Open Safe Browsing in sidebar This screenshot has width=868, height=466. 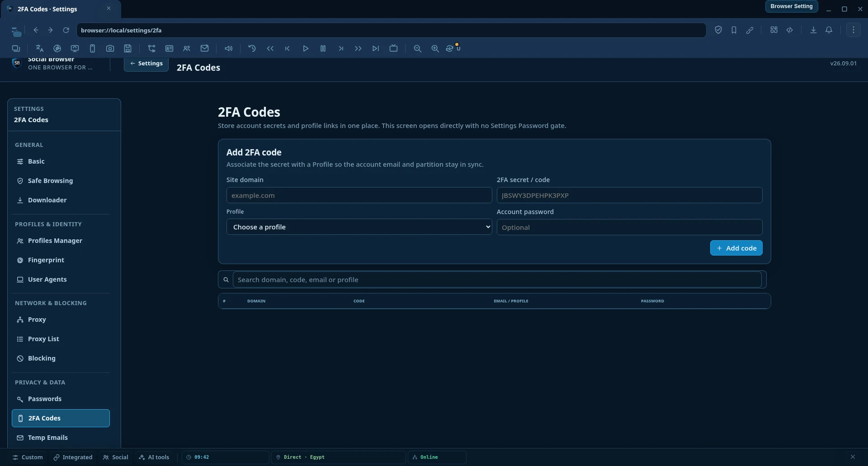[x=61, y=181]
